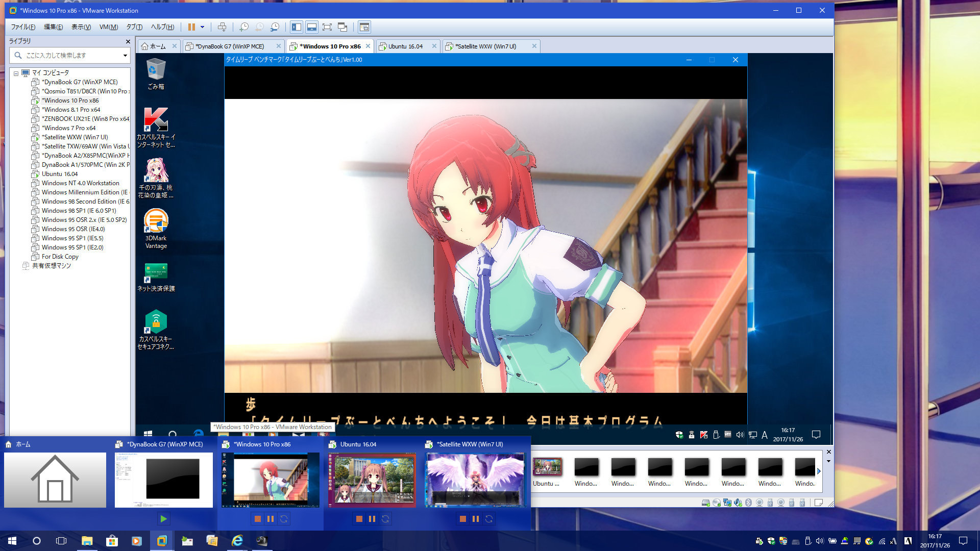This screenshot has height=551, width=980.
Task: Enter full screen mode
Action: point(327,27)
